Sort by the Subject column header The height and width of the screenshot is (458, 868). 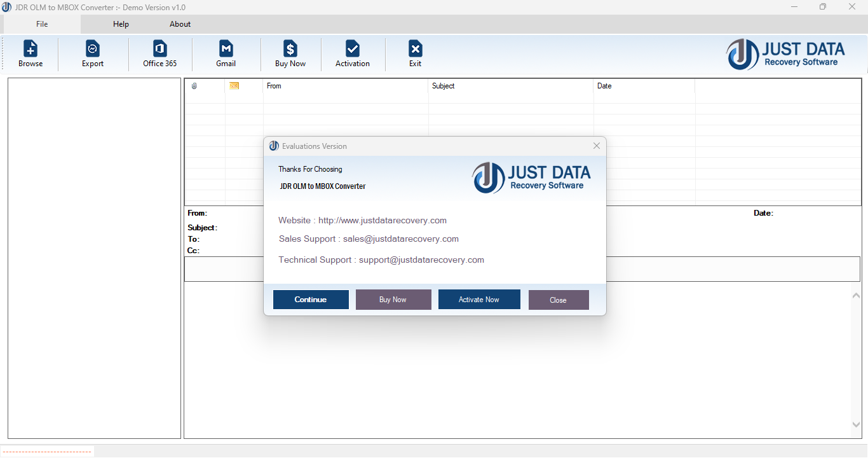[511, 86]
